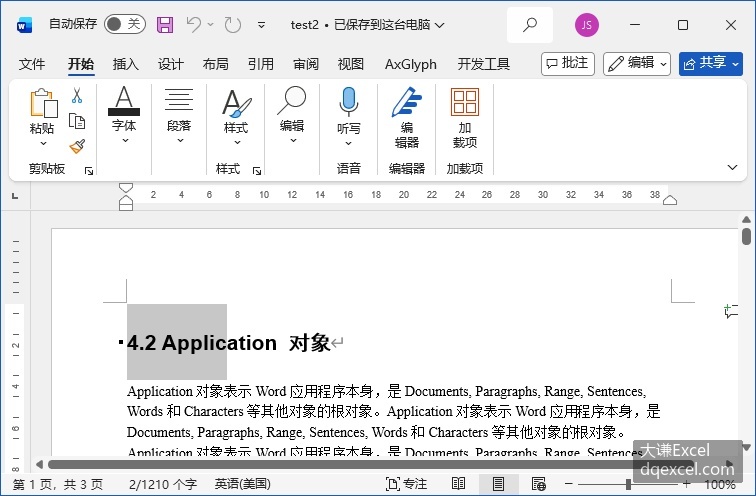Click the zoom slider handle
This screenshot has width=756, height=496.
point(628,483)
